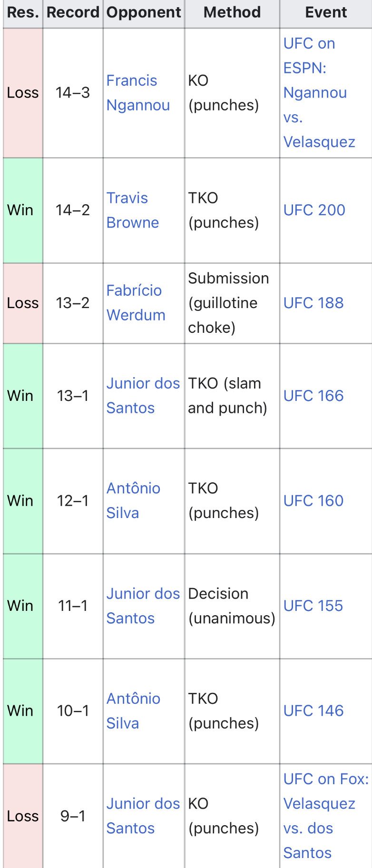
Task: Open the UFC 155 event link
Action: (313, 606)
